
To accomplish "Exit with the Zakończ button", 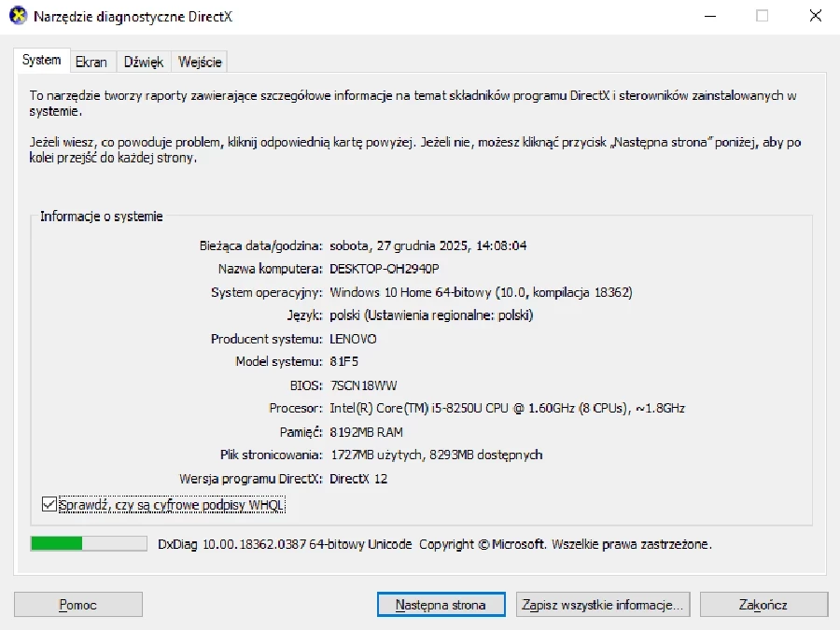I will (763, 604).
